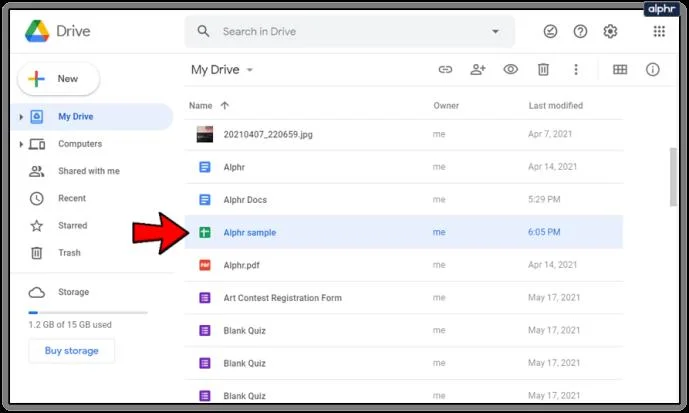Viewport: 689px width, 413px height.
Task: Open Shared with me
Action: point(89,171)
